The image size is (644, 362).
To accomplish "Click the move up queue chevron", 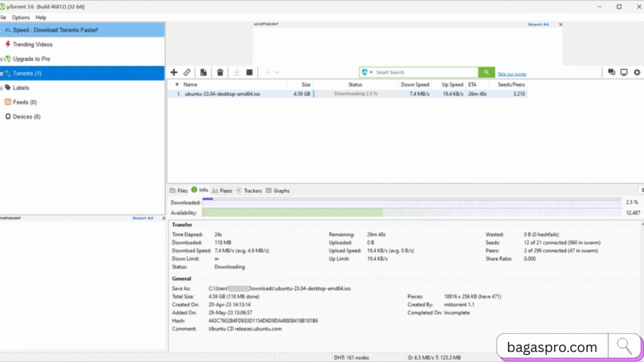I will pyautogui.click(x=266, y=72).
